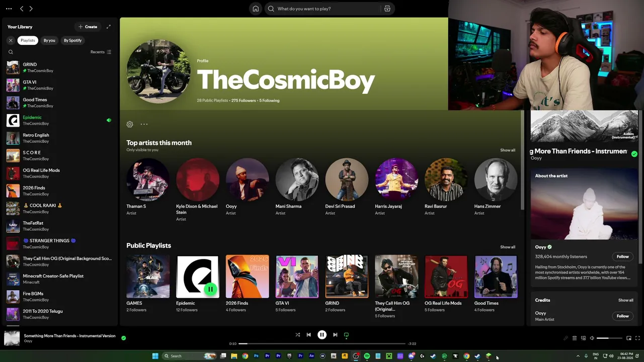Go forward to the next page
Image resolution: width=644 pixels, height=362 pixels.
(x=31, y=9)
